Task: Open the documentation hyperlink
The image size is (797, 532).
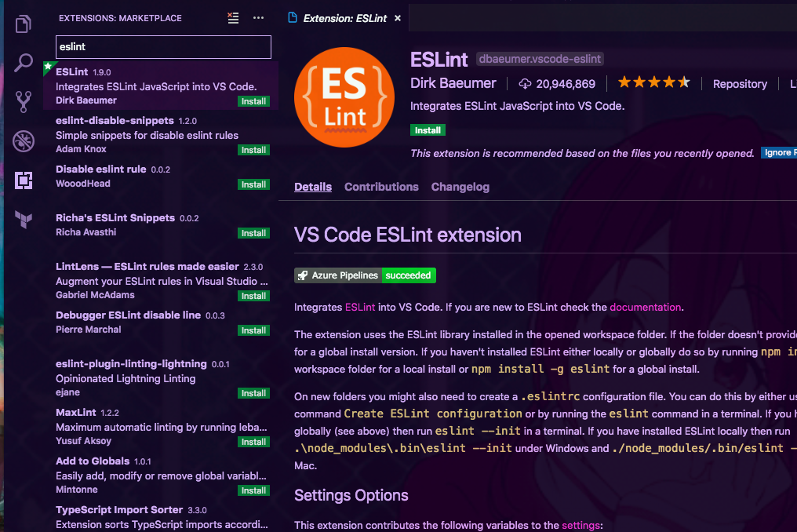Action: point(645,308)
